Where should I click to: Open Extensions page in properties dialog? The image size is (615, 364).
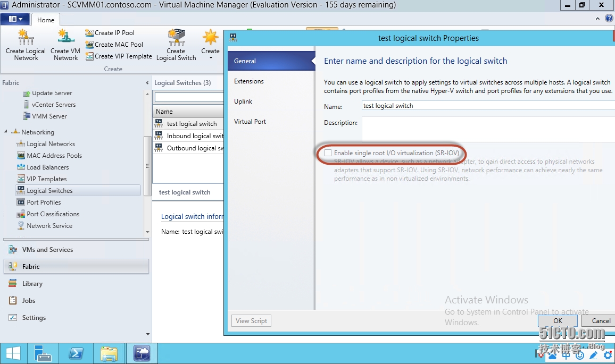point(271,81)
